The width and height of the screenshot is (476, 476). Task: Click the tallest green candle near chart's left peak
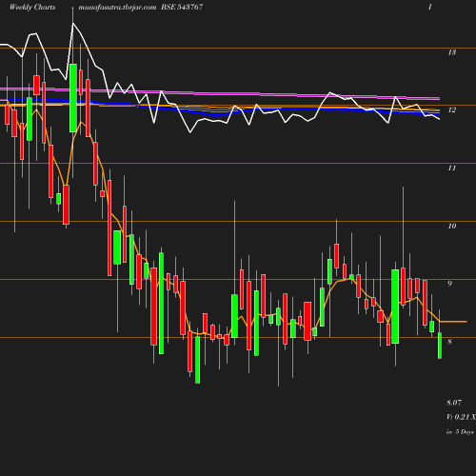coord(73,98)
